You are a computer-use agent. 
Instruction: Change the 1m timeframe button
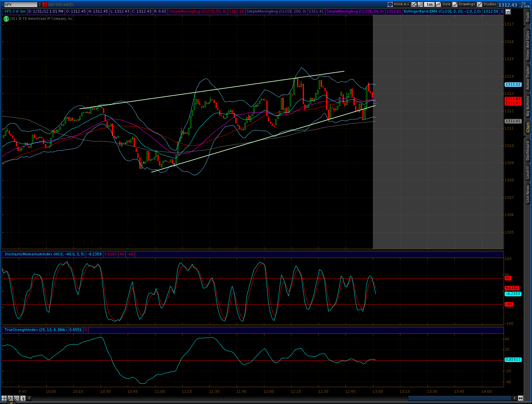429,4
